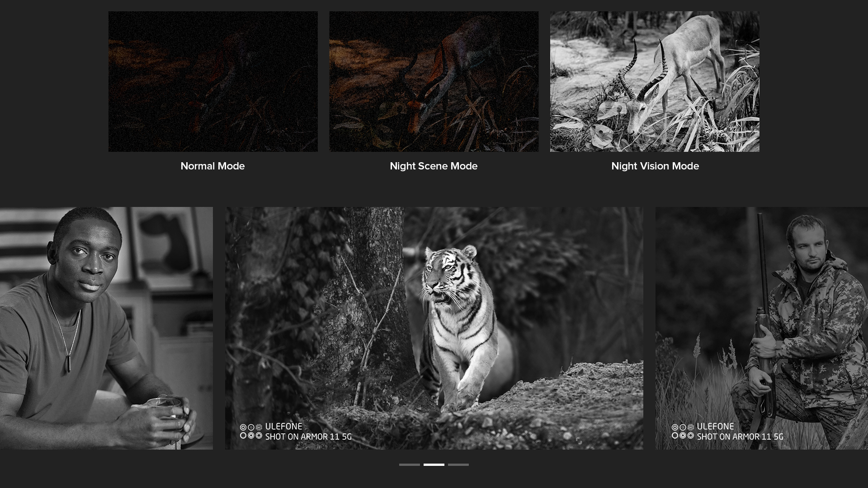
Task: Click the tiger night vision photo
Action: click(434, 328)
